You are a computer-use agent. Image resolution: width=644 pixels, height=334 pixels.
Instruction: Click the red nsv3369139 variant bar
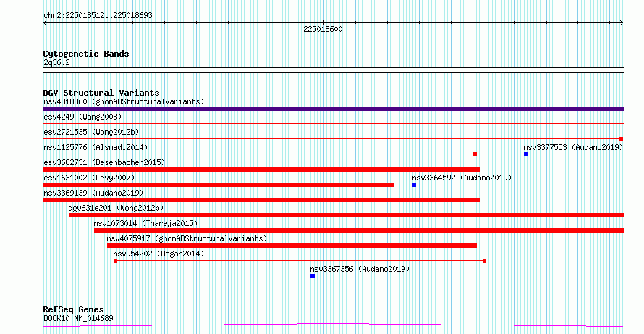tap(261, 200)
